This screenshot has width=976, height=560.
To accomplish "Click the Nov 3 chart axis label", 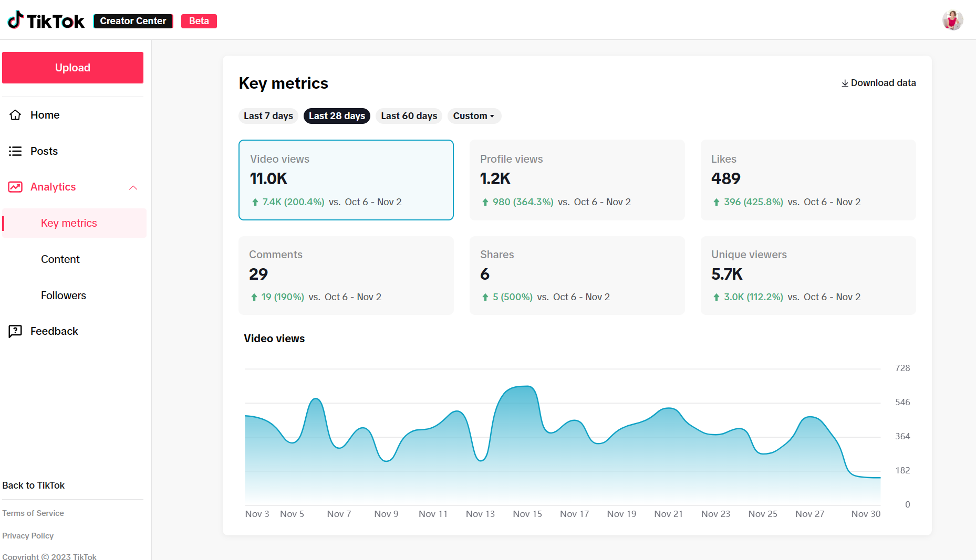I will point(257,514).
